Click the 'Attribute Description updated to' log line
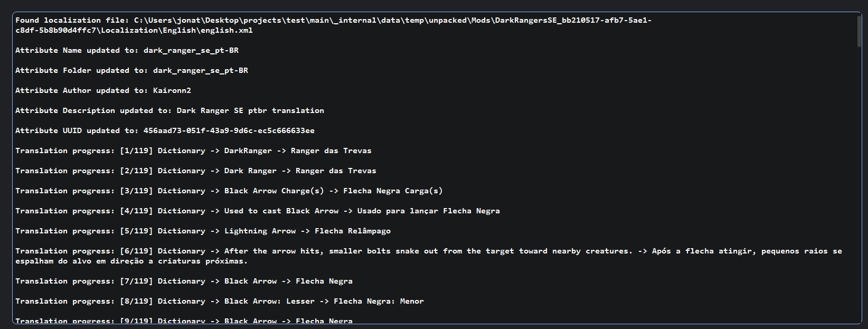 tap(169, 111)
